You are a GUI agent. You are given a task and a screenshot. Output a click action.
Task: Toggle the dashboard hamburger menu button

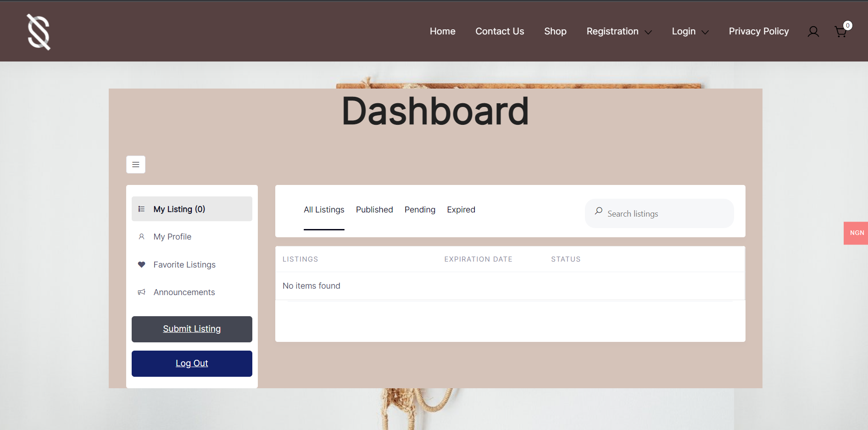point(136,165)
